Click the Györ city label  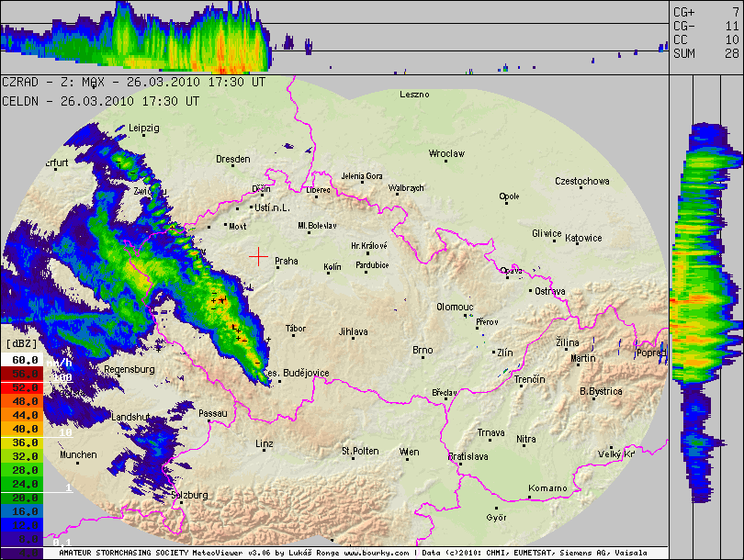(496, 518)
